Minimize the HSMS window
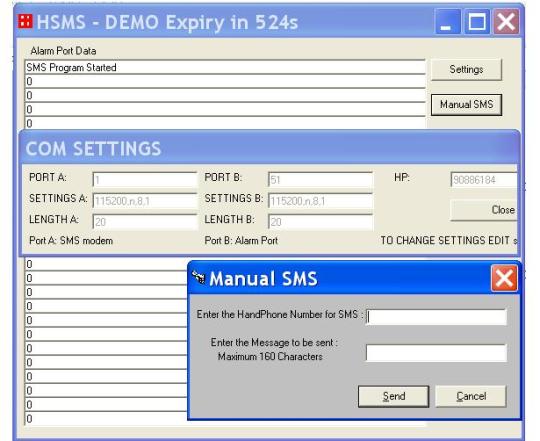This screenshot has height=441, width=540. point(448,21)
